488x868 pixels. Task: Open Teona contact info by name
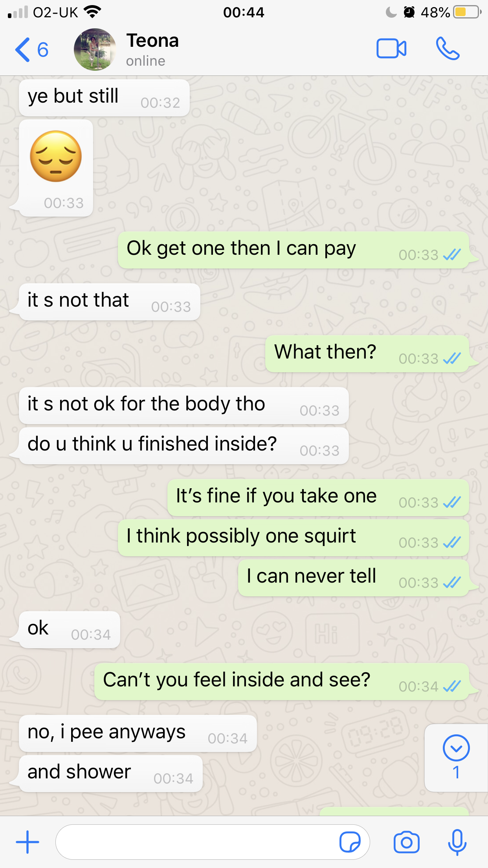pyautogui.click(x=152, y=40)
